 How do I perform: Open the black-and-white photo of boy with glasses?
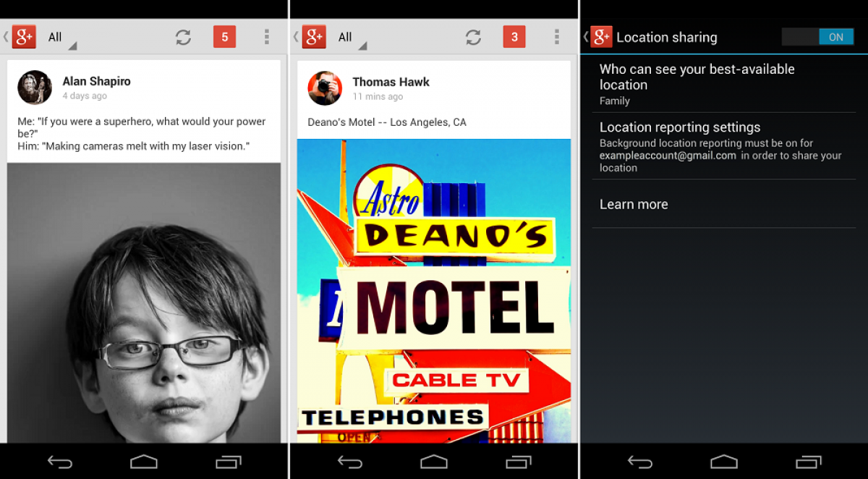(x=144, y=302)
